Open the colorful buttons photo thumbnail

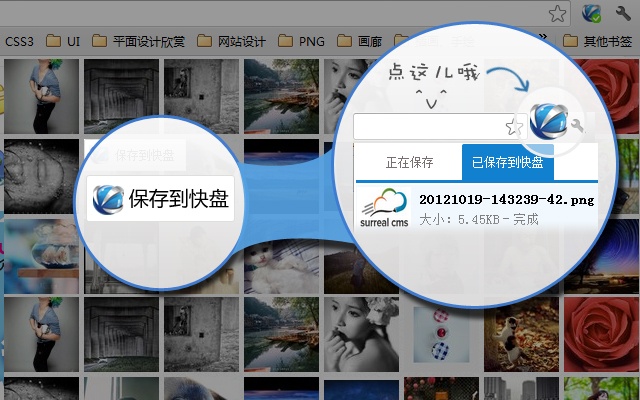point(441,334)
